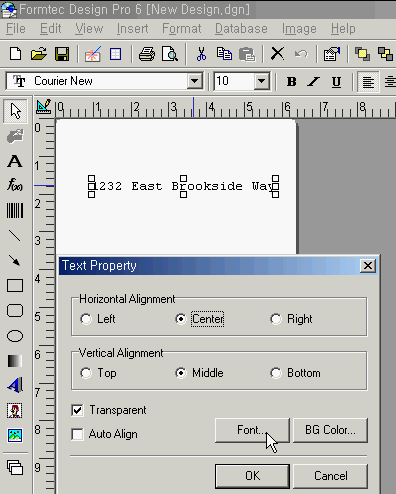This screenshot has height=494, width=396.
Task: Enable the Auto Align checkbox
Action: tap(77, 434)
